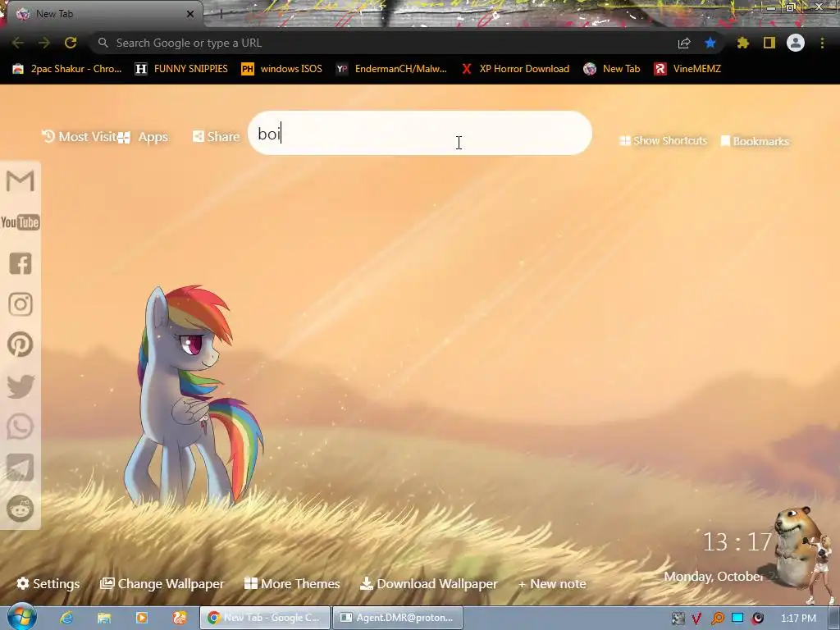This screenshot has height=630, width=840.
Task: Toggle the bookmark star
Action: click(710, 43)
